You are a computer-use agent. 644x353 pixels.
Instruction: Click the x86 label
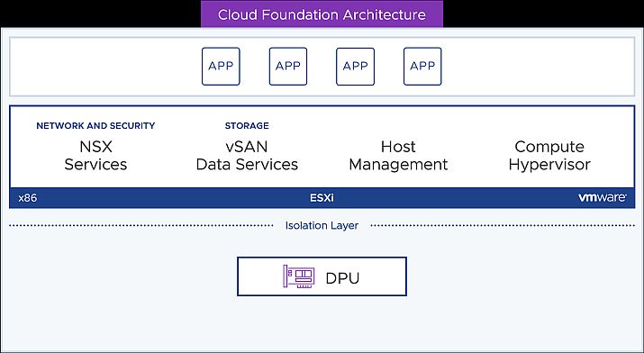[x=28, y=198]
